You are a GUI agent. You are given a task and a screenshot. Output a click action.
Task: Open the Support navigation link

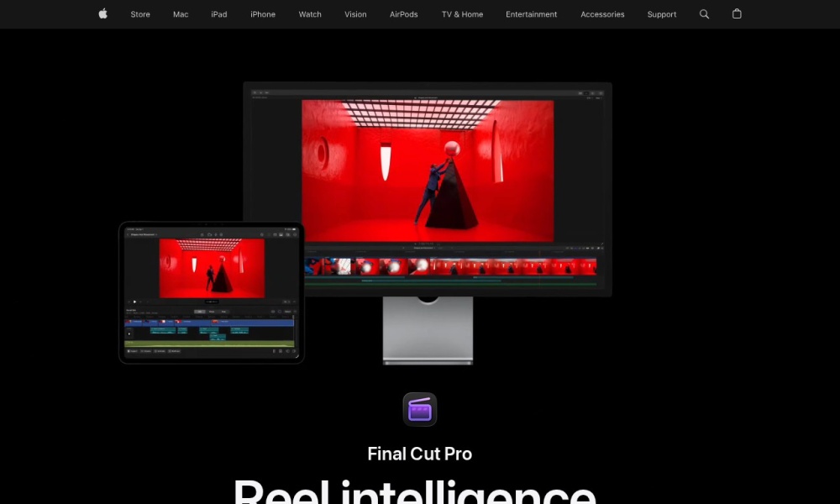point(662,14)
